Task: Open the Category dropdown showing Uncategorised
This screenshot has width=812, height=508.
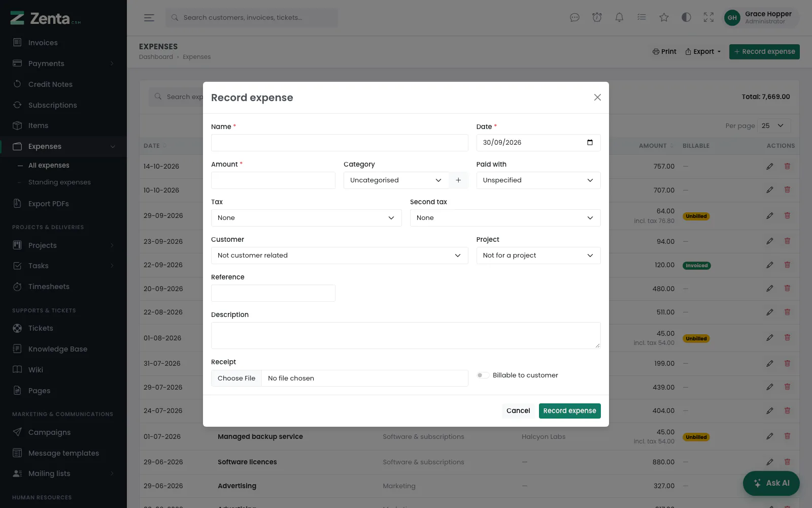Action: tap(396, 180)
